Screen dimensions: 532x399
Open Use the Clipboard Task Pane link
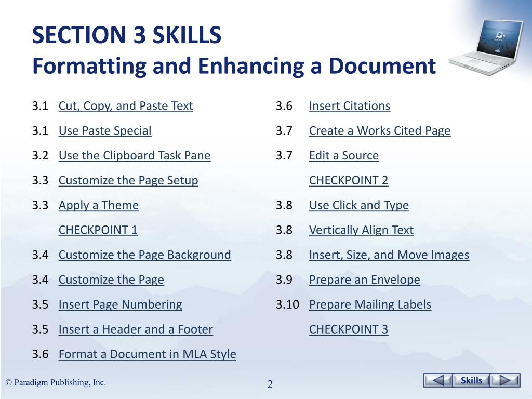(135, 155)
